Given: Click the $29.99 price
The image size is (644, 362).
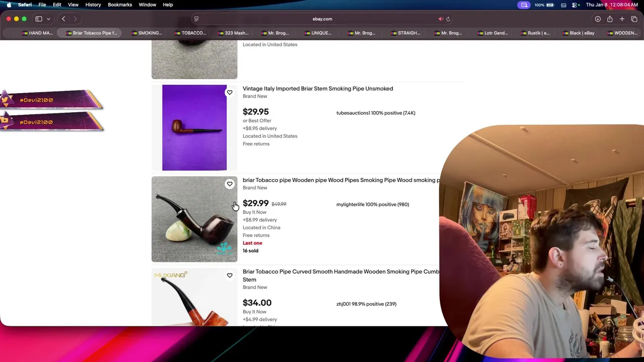Looking at the screenshot, I should point(256,203).
